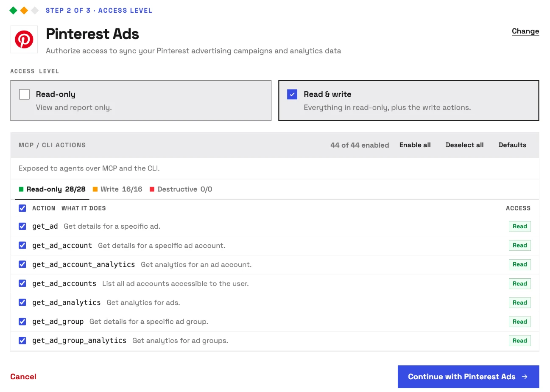Click 'Get analytics for an ad account.' description
The image size is (550, 392).
point(196,264)
